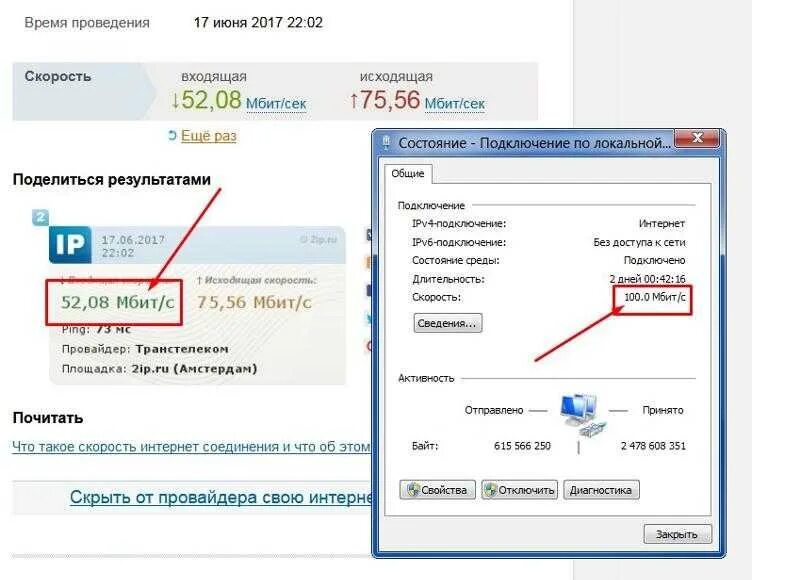Viewport: 800px width, 580px height.
Task: Click the Закрыть button
Action: click(x=677, y=534)
